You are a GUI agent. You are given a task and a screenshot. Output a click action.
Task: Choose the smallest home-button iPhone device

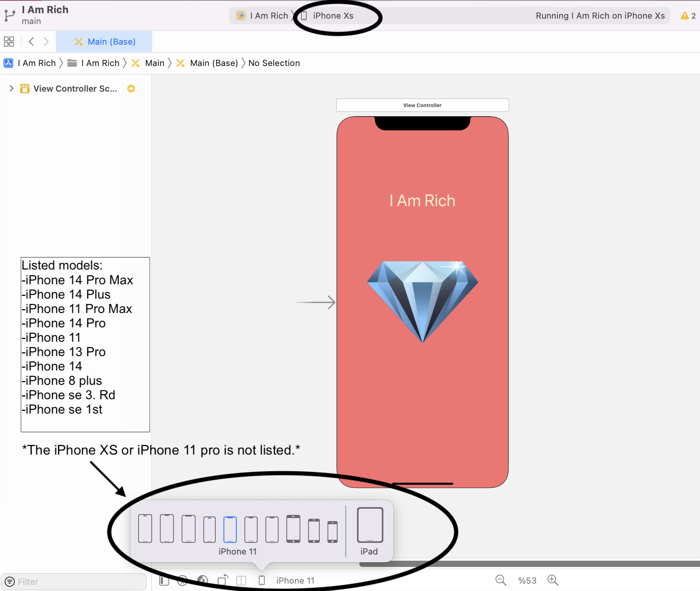(333, 532)
